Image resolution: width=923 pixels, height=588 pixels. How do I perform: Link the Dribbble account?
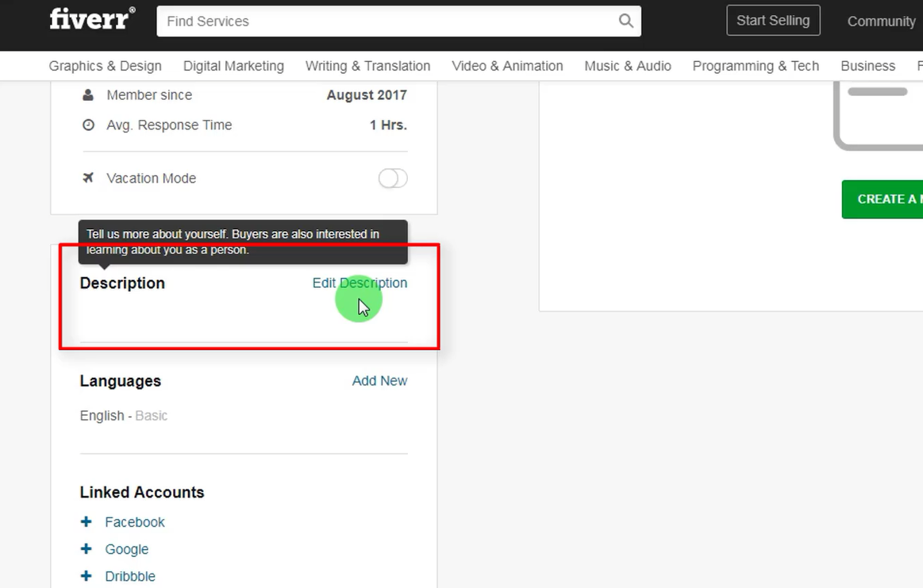(130, 576)
